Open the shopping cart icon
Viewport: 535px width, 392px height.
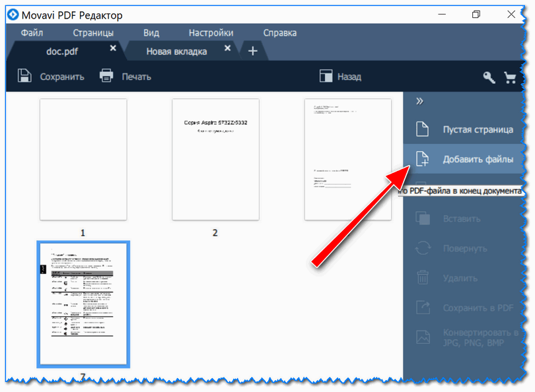click(x=510, y=77)
